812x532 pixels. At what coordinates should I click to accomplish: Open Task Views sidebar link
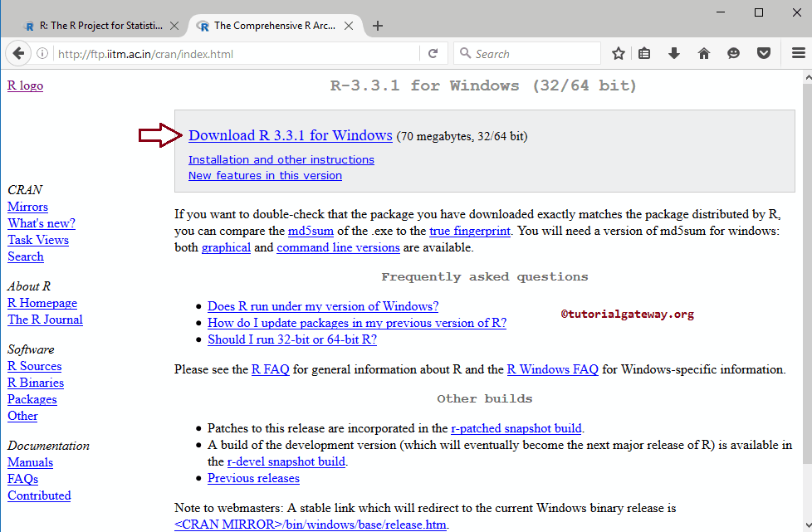[38, 240]
